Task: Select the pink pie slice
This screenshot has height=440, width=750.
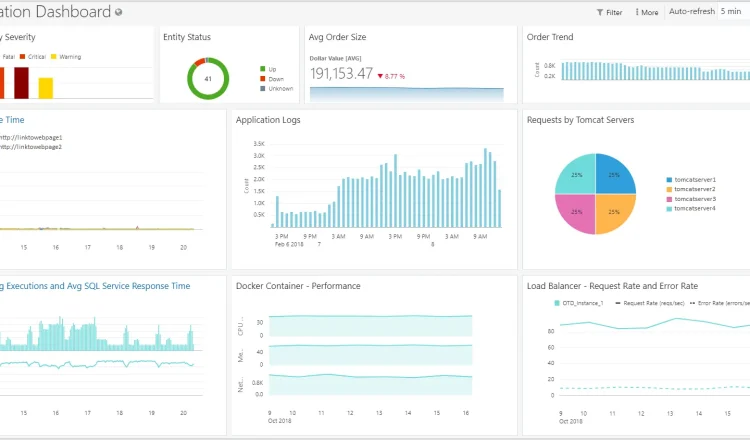Action: 577,212
